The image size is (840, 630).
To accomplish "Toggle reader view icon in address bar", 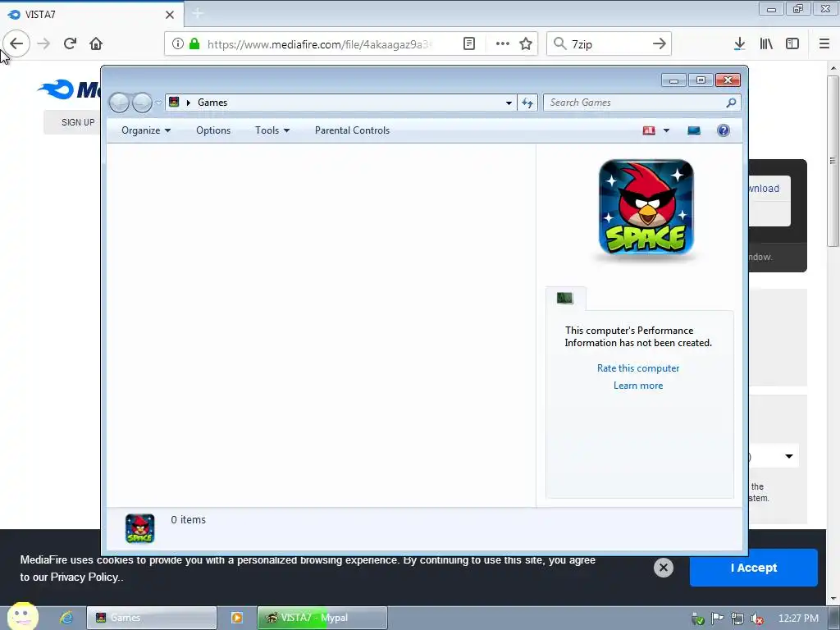I will pyautogui.click(x=468, y=43).
